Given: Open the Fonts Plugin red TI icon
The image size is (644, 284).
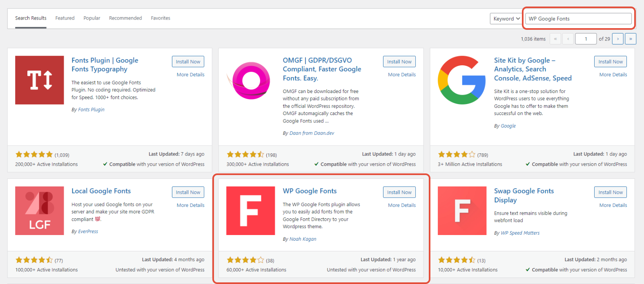Looking at the screenshot, I should [x=40, y=80].
